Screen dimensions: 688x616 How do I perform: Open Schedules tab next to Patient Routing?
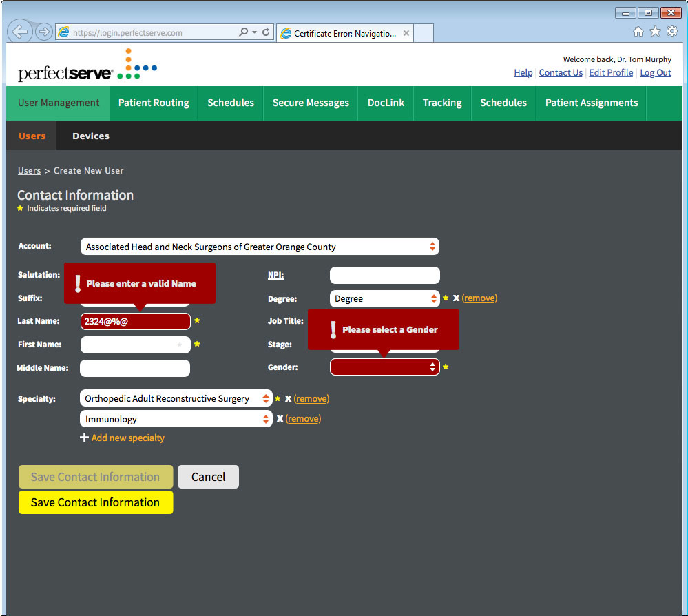coord(231,103)
